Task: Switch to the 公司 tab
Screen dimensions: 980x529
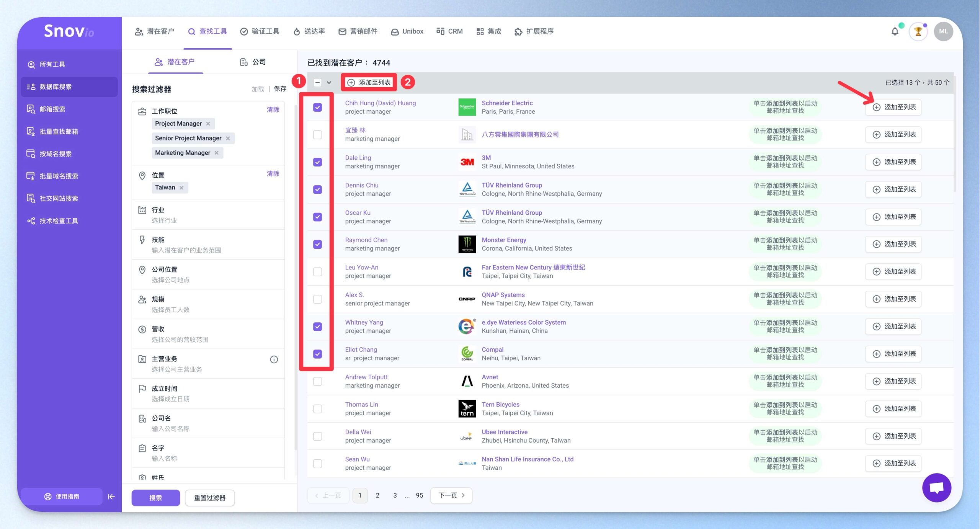Action: point(253,62)
